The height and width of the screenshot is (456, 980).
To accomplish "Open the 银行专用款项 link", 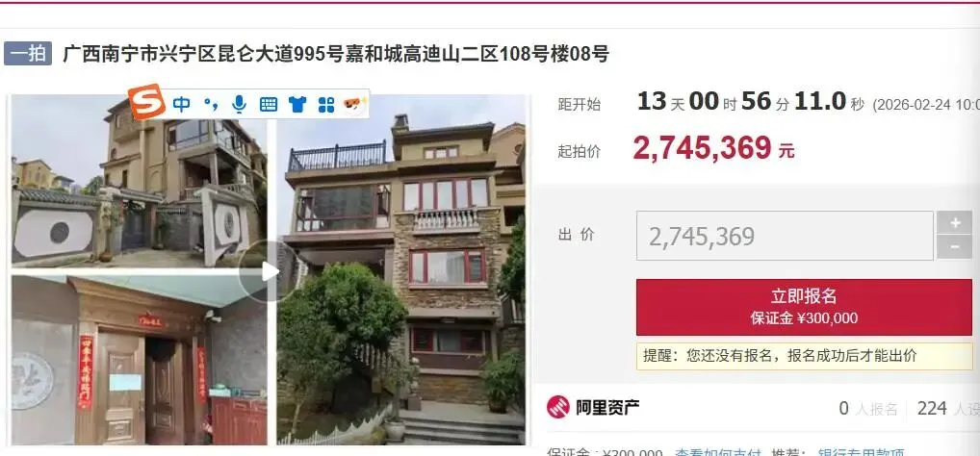I will pyautogui.click(x=861, y=452).
